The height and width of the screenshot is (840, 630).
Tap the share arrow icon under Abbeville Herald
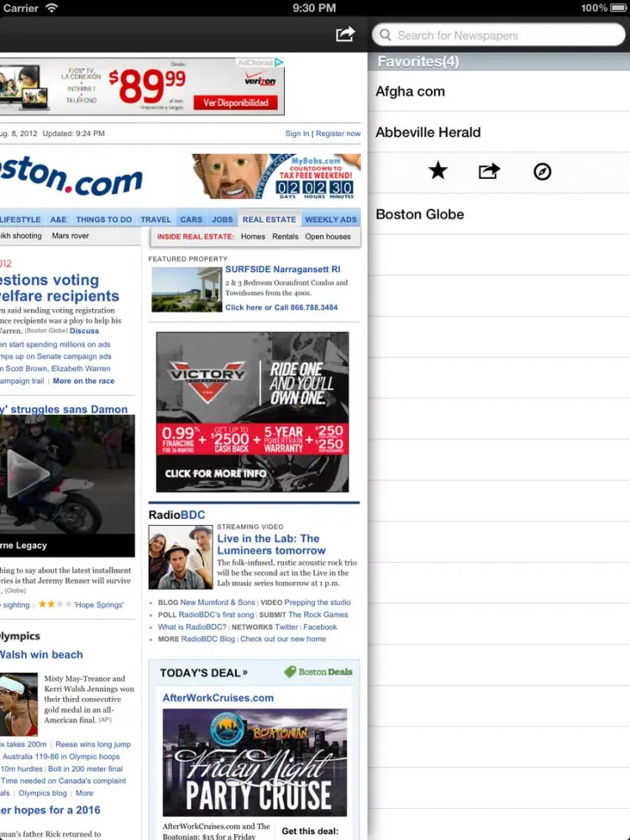[489, 171]
